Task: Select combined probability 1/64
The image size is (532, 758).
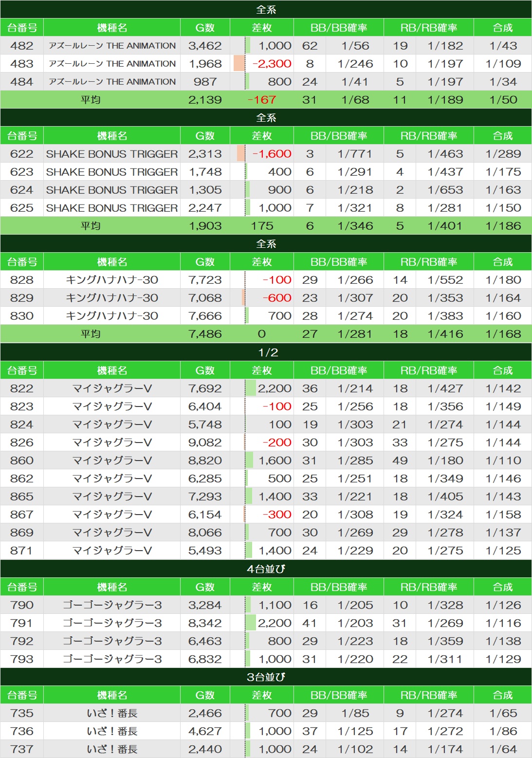Action: pyautogui.click(x=503, y=749)
